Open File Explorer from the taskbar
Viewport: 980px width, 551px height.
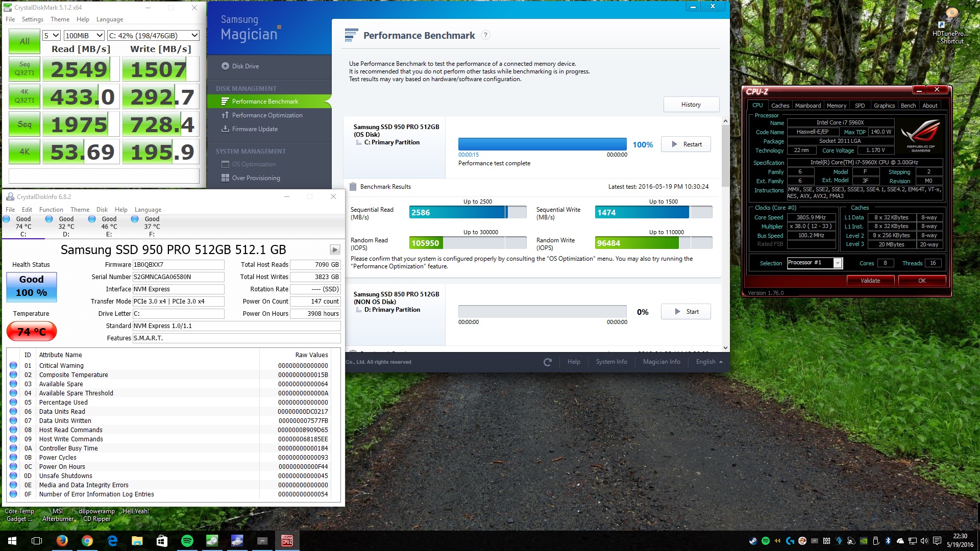(x=137, y=540)
